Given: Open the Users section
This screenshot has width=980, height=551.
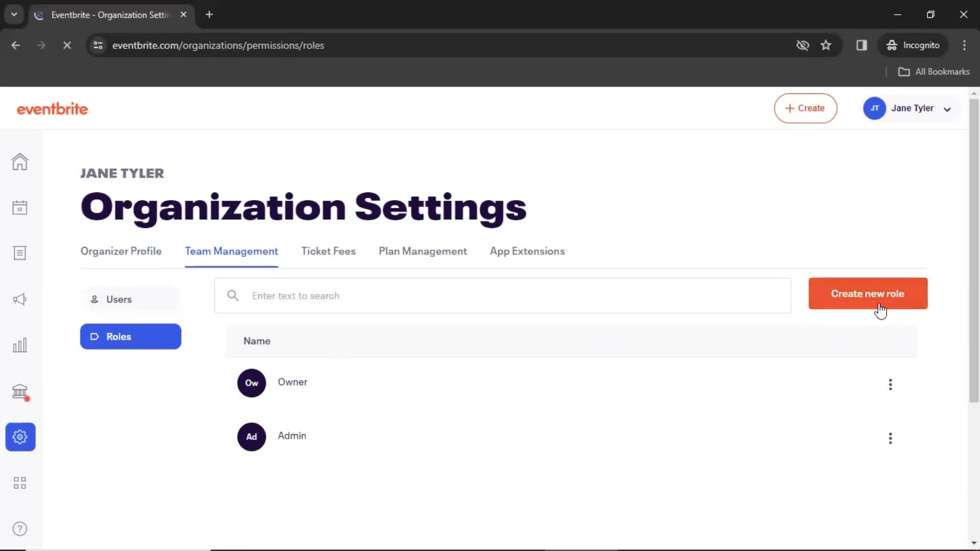Looking at the screenshot, I should [131, 299].
